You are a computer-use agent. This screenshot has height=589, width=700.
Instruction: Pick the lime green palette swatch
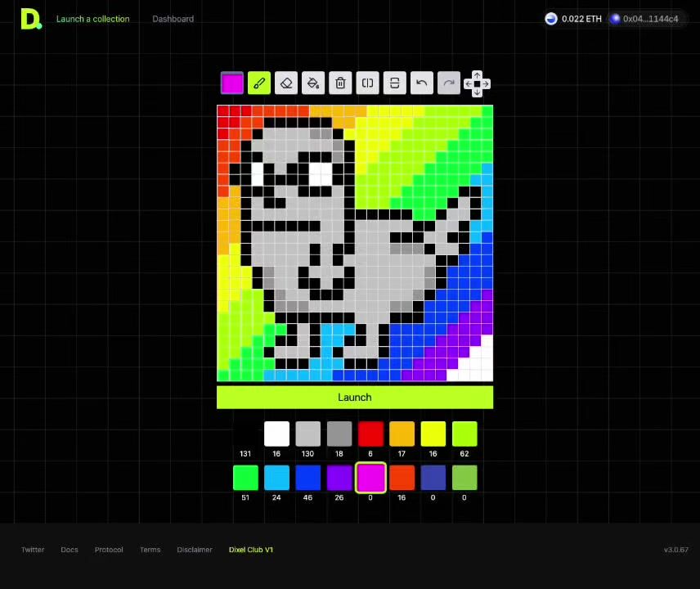[x=464, y=434]
